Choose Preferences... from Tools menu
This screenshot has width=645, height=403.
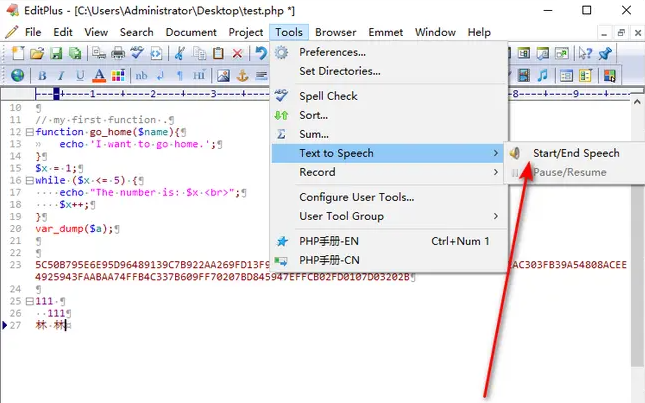click(x=389, y=52)
